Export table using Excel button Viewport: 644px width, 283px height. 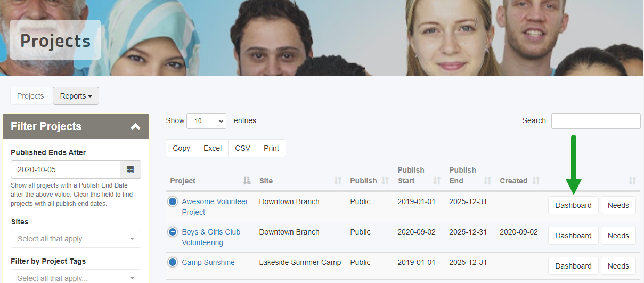[213, 148]
